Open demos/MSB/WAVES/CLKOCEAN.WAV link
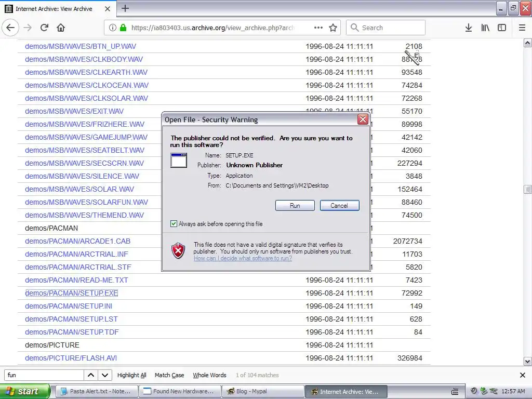The image size is (532, 399). click(x=87, y=85)
